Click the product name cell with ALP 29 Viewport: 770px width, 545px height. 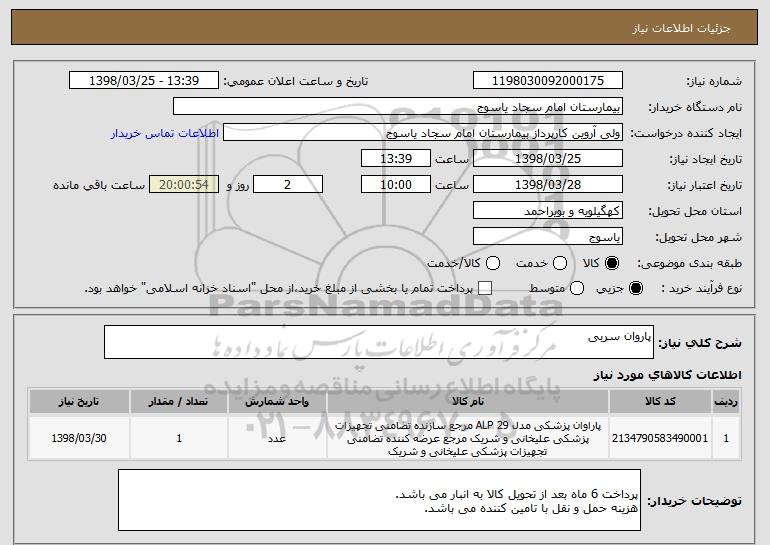[x=468, y=438]
